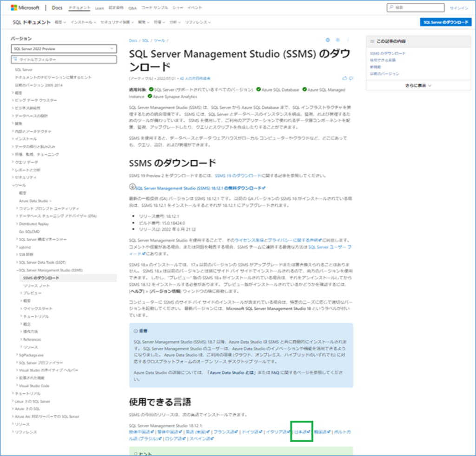Expand さらに表示 in the article contents panel
476x456 pixels.
click(x=418, y=86)
